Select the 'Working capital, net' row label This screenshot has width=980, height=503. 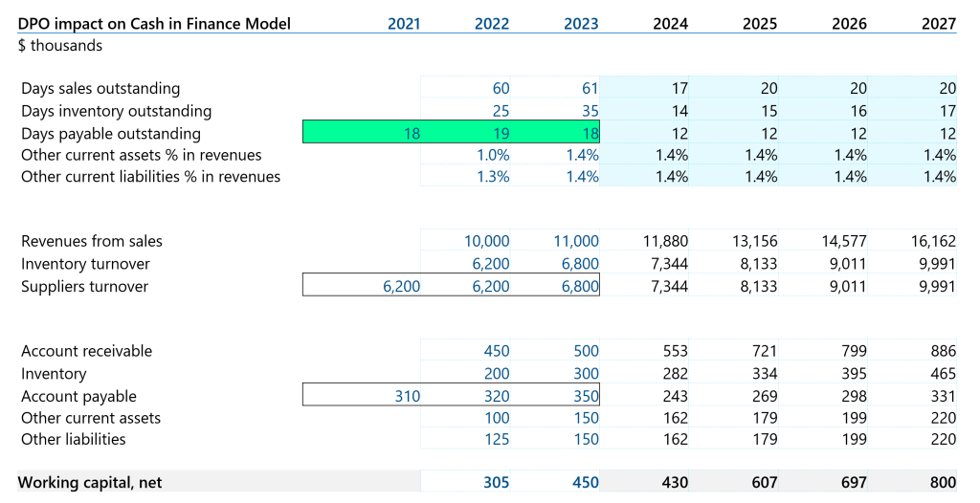[91, 482]
